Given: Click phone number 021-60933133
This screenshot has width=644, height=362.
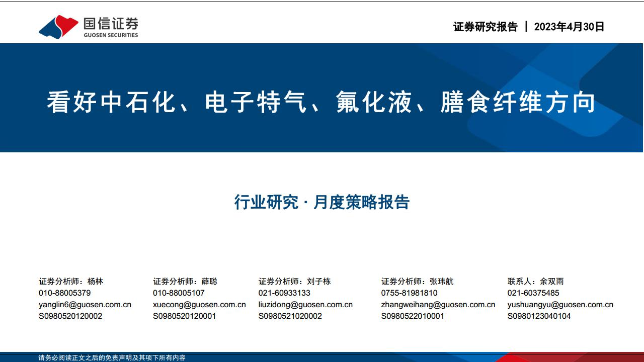Looking at the screenshot, I should coord(284,293).
